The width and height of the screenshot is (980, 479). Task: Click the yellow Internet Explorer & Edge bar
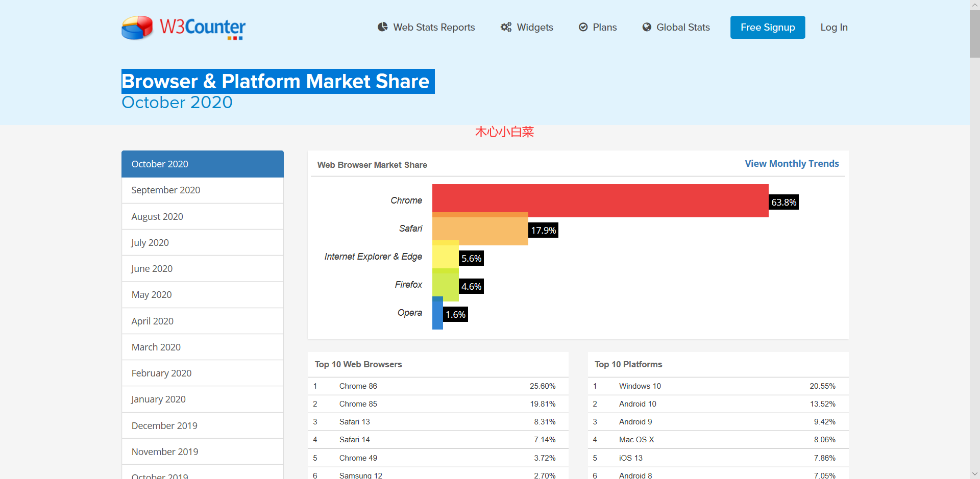pyautogui.click(x=446, y=258)
